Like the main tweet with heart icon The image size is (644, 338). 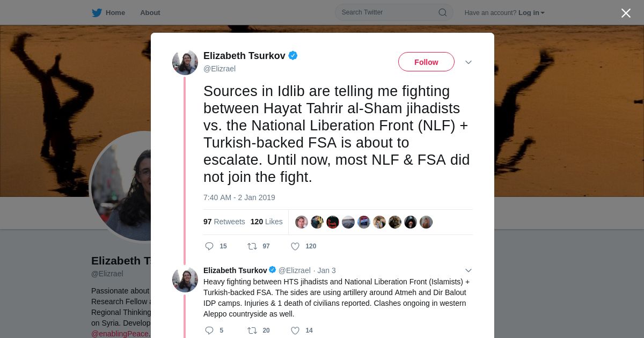pos(295,246)
